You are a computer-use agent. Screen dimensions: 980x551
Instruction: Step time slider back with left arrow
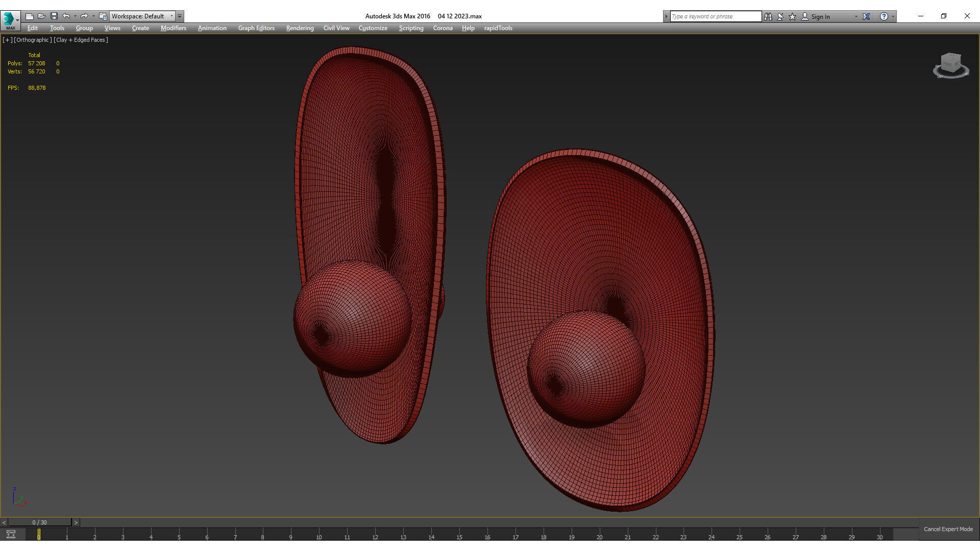point(4,522)
